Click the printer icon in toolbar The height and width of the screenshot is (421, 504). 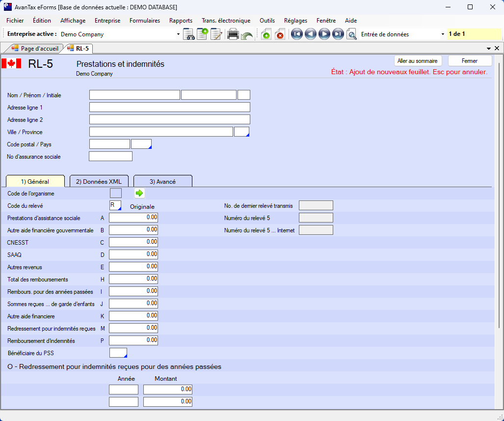[x=233, y=34]
